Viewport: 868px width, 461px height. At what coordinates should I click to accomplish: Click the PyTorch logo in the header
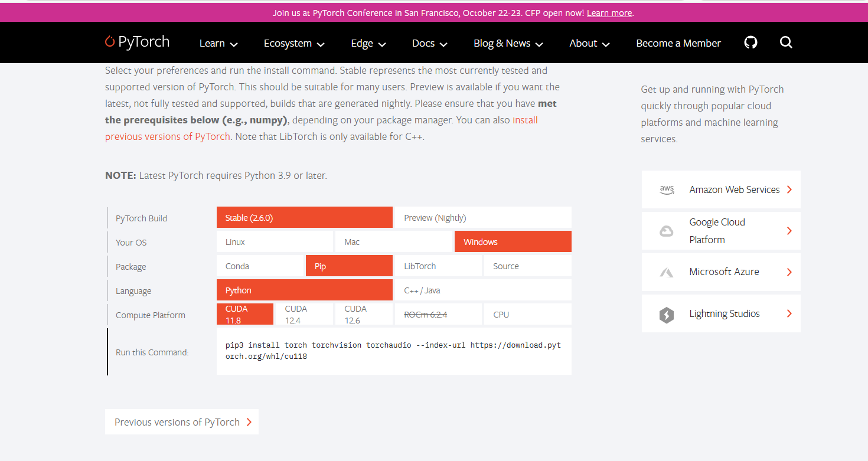tap(137, 42)
